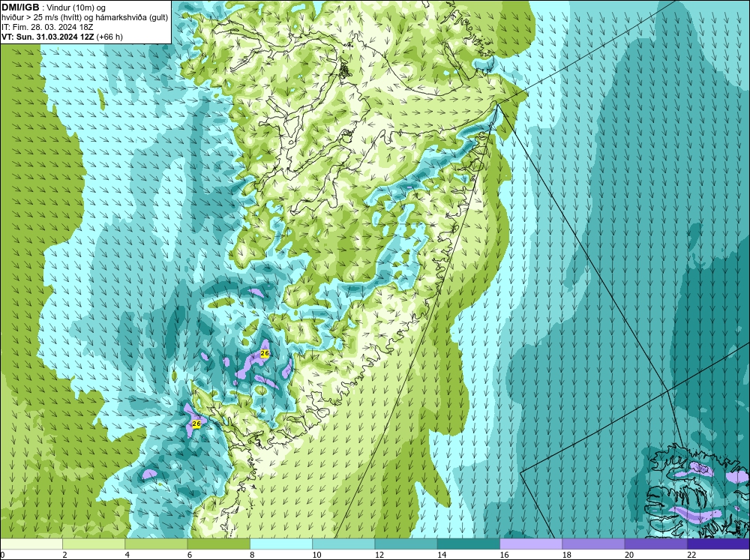The image size is (750, 560).
Task: Click the legend scale number 14
Action: [442, 555]
